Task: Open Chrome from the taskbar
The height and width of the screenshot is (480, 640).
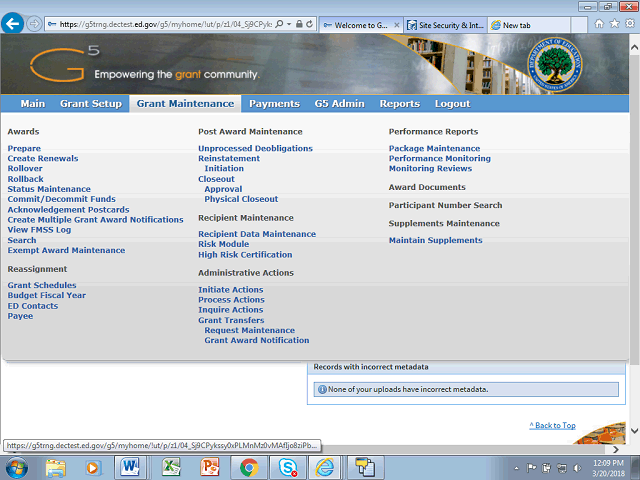Action: (x=249, y=467)
